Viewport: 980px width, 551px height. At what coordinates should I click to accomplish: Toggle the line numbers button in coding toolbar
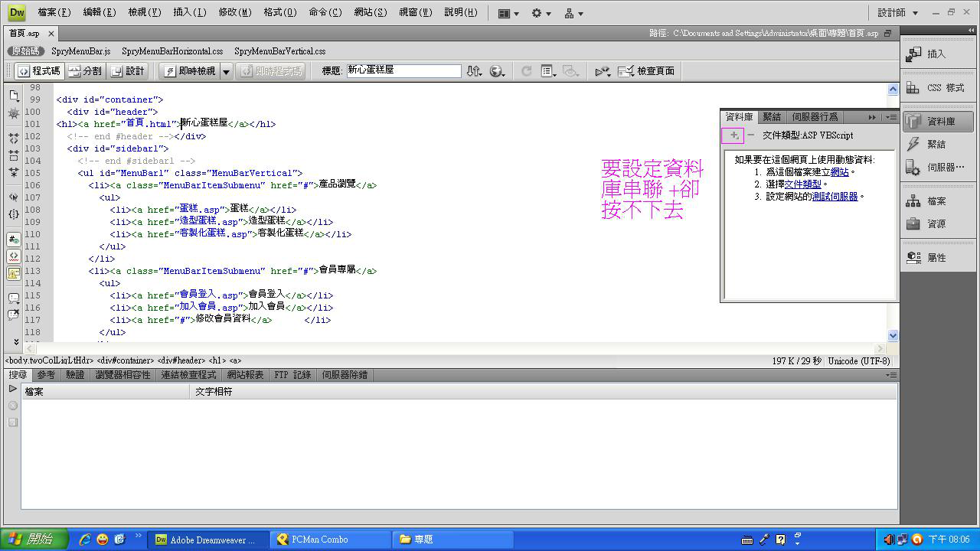pos(14,240)
